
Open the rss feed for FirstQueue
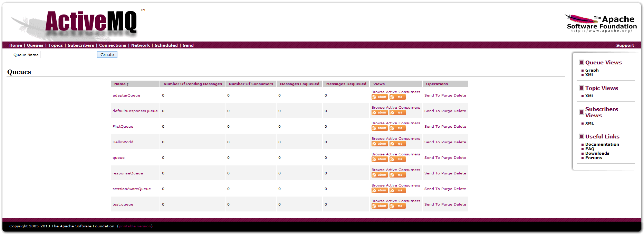click(397, 128)
